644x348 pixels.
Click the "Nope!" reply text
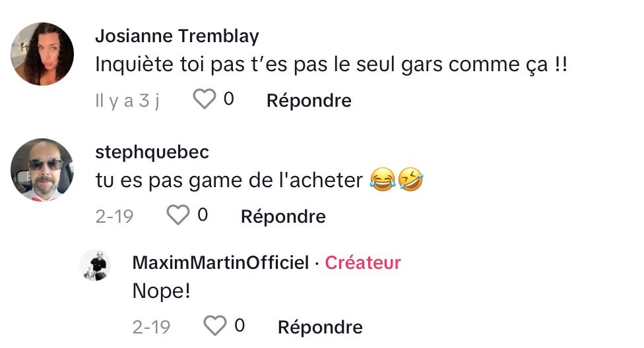click(x=162, y=291)
